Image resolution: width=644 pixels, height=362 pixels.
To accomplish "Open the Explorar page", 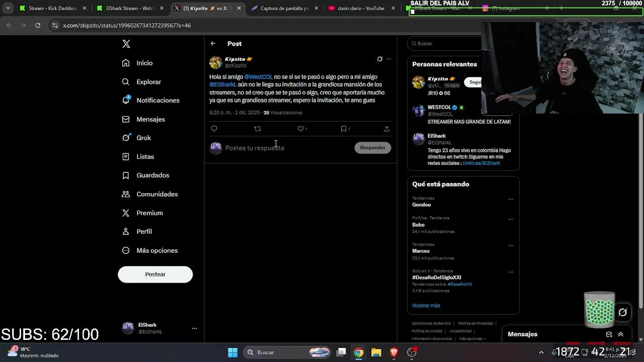I will click(x=141, y=81).
